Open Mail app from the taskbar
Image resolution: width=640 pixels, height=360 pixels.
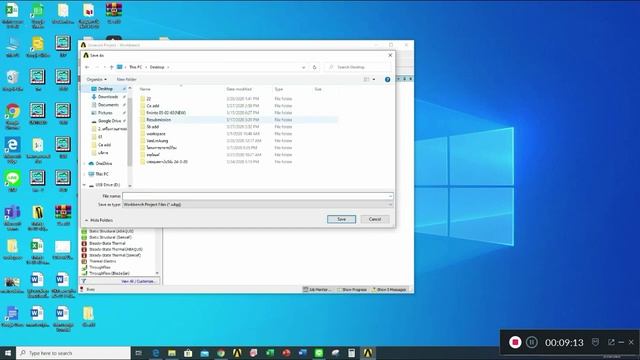[x=204, y=353]
